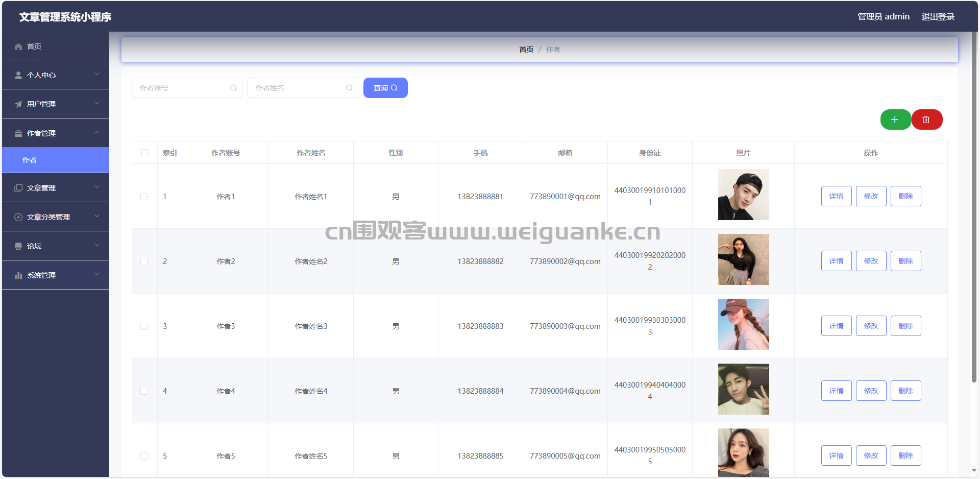This screenshot has height=479, width=980.
Task: Click the 管理员 admin label
Action: 884,17
